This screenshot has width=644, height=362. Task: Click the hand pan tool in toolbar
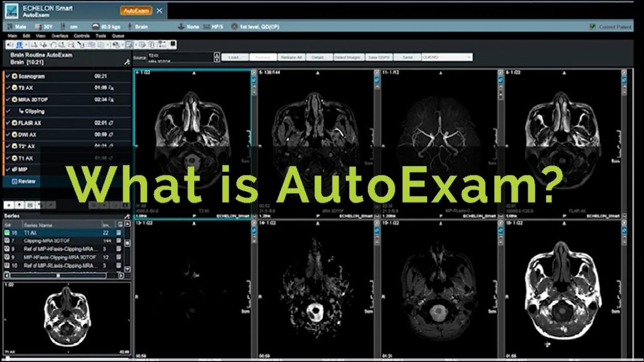pos(54,45)
